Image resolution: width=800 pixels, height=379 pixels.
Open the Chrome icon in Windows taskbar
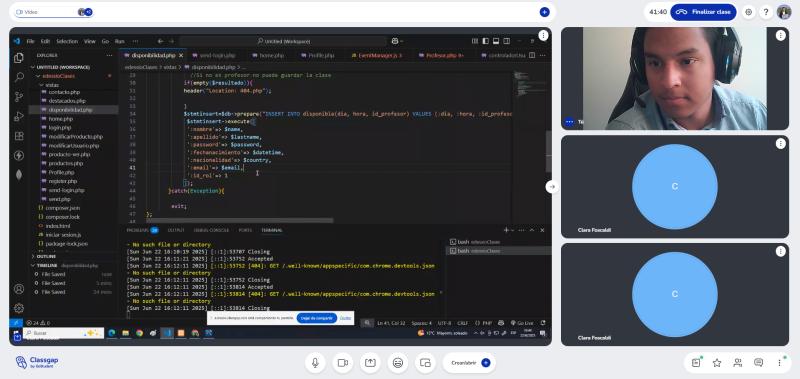[x=139, y=333]
